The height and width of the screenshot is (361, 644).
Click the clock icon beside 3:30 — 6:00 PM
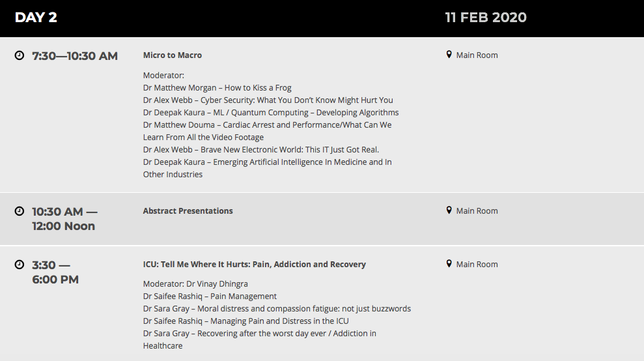tap(20, 265)
